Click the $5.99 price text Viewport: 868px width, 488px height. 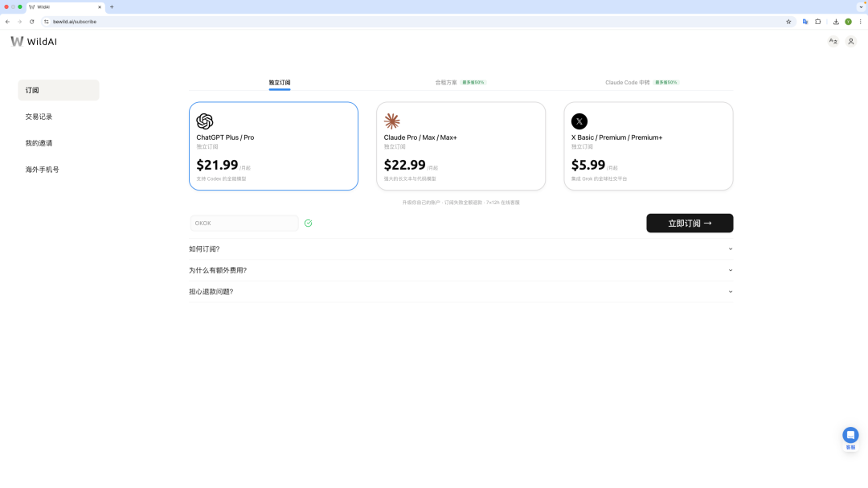pyautogui.click(x=588, y=165)
